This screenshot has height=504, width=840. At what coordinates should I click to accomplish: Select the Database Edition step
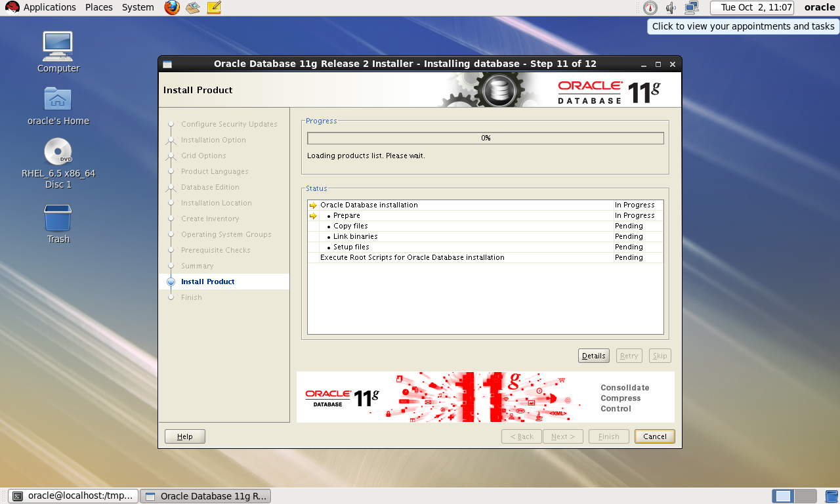(210, 187)
